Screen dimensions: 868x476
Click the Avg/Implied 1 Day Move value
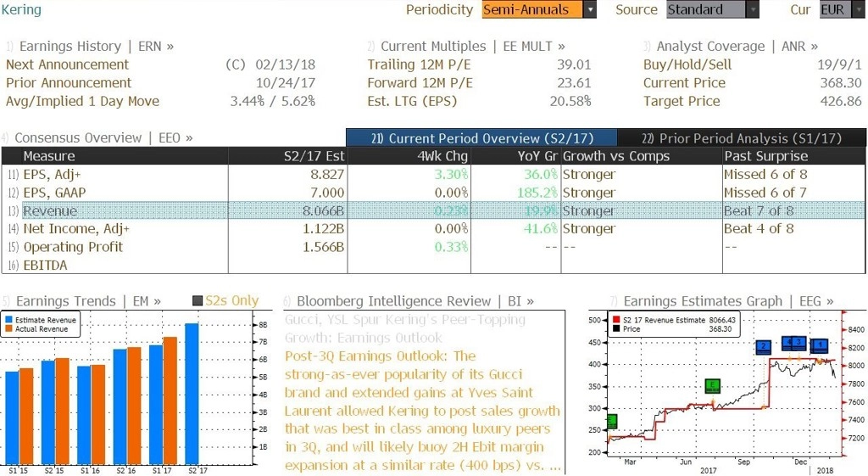[x=273, y=101]
